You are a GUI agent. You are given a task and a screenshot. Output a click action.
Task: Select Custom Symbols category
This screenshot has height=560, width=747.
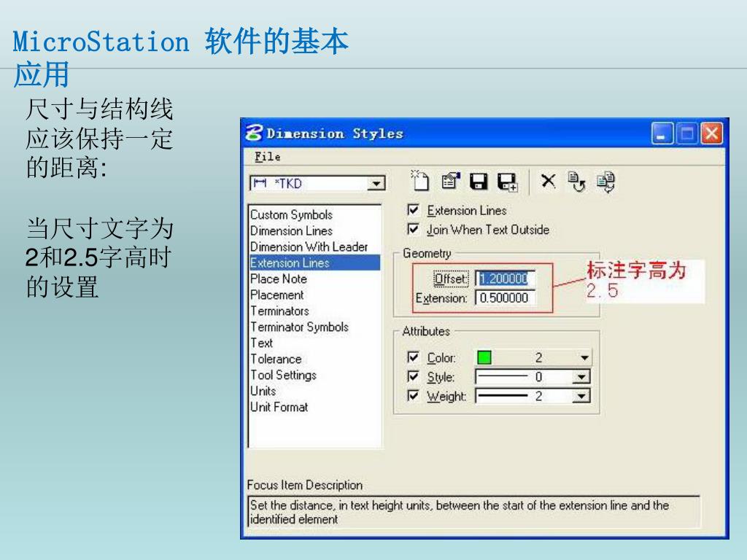315,215
